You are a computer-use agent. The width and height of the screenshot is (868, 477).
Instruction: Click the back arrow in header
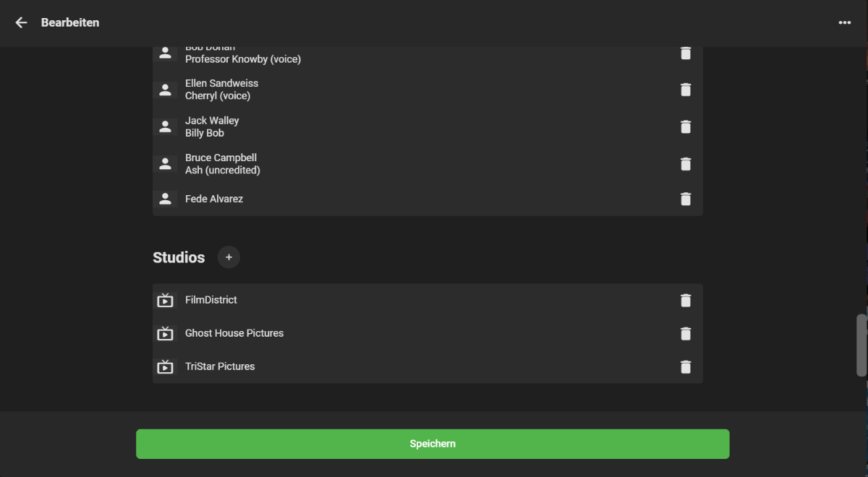tap(21, 22)
